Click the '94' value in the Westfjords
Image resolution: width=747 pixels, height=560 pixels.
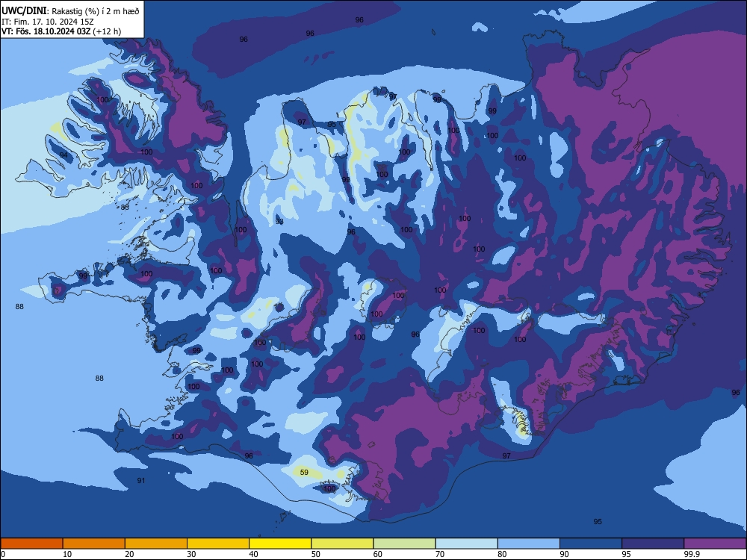(x=63, y=155)
